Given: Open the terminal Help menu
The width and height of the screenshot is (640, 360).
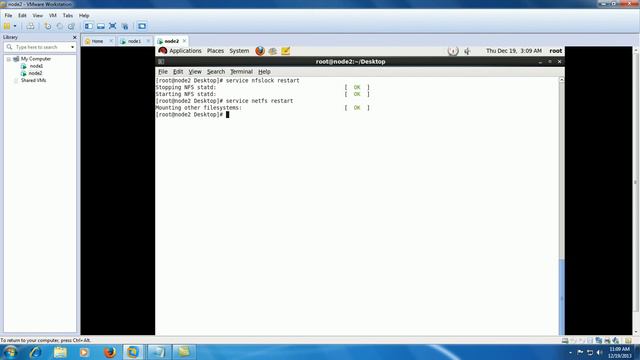Looking at the screenshot, I should 264,72.
